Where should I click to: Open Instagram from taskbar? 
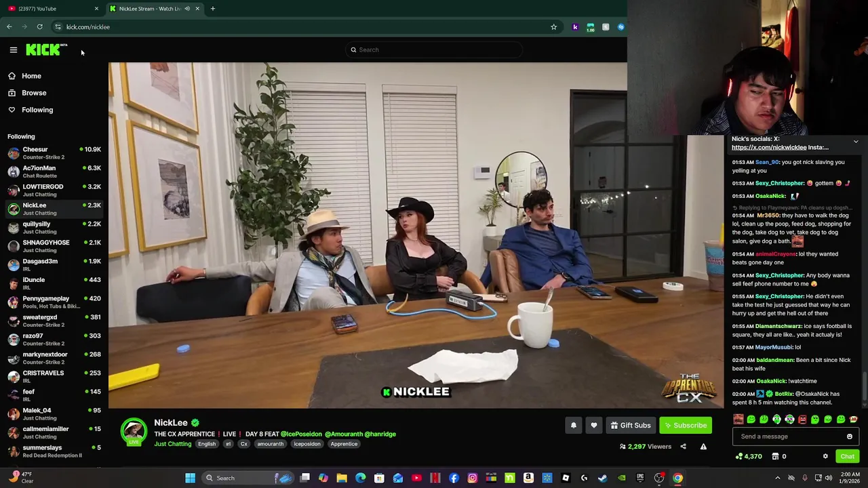[x=473, y=478]
